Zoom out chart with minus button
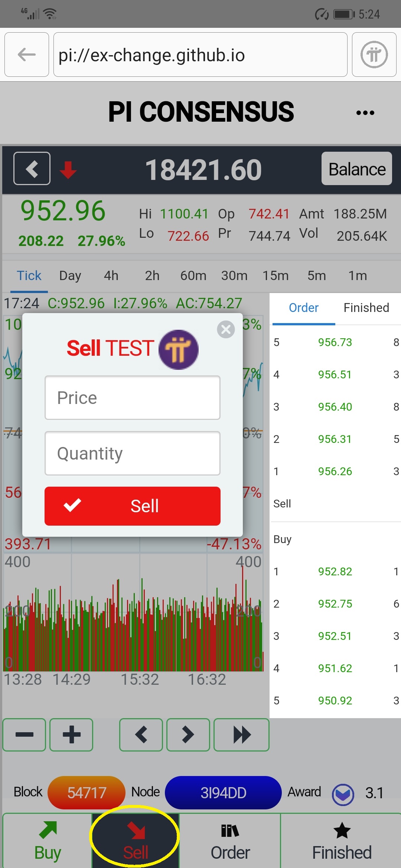Image resolution: width=401 pixels, height=868 pixels. tap(25, 734)
